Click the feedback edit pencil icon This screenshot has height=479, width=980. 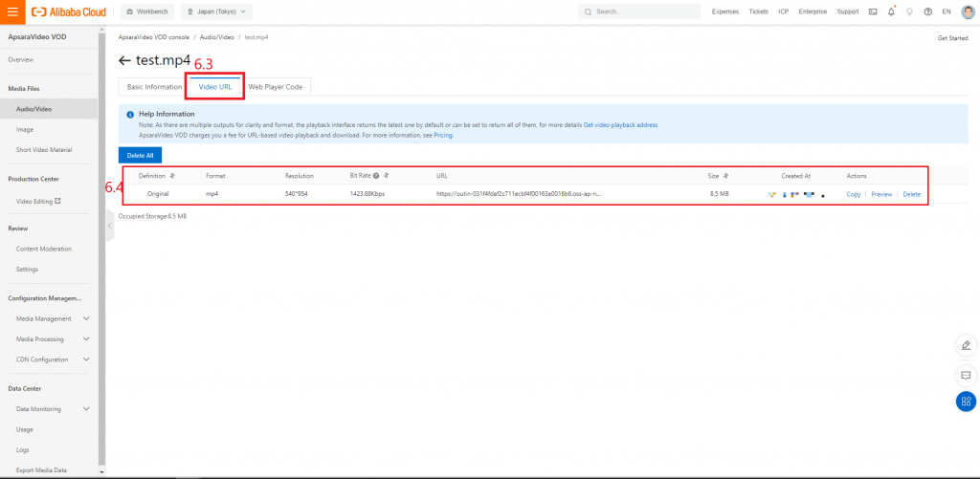[x=966, y=345]
